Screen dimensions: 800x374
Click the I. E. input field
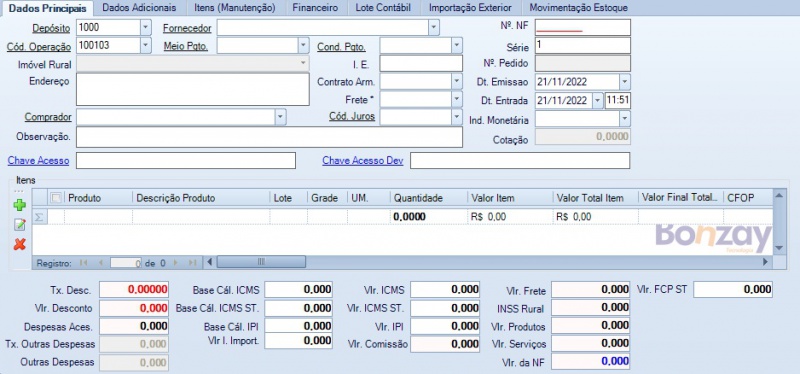pos(421,63)
